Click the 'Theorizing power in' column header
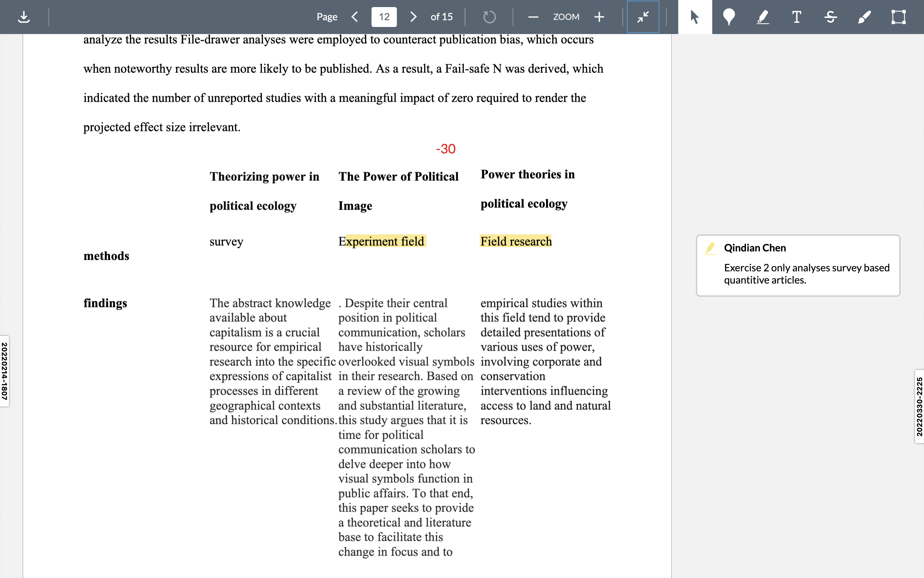The width and height of the screenshot is (924, 578). pos(265,177)
